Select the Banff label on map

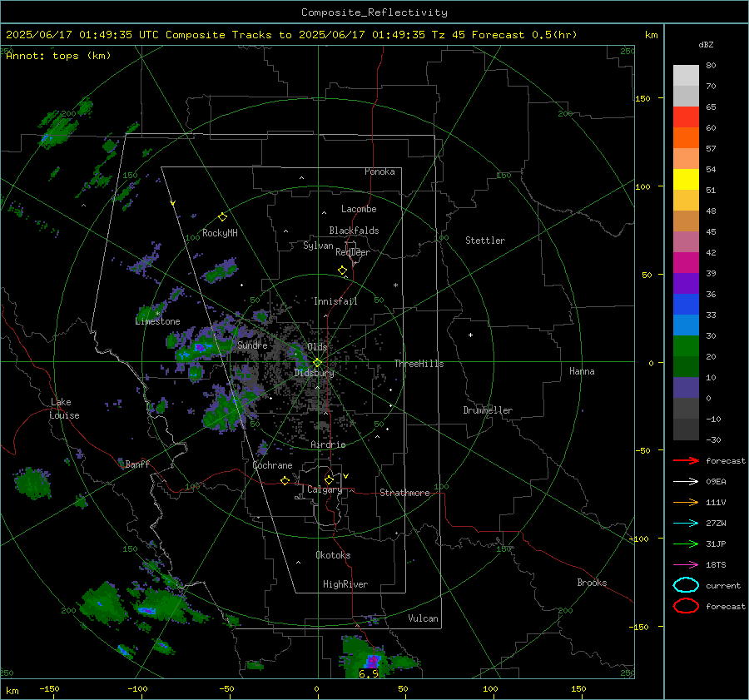(137, 464)
